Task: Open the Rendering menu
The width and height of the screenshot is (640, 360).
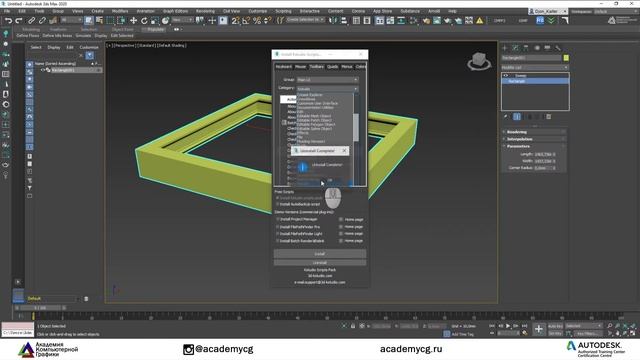Action: tap(205, 11)
